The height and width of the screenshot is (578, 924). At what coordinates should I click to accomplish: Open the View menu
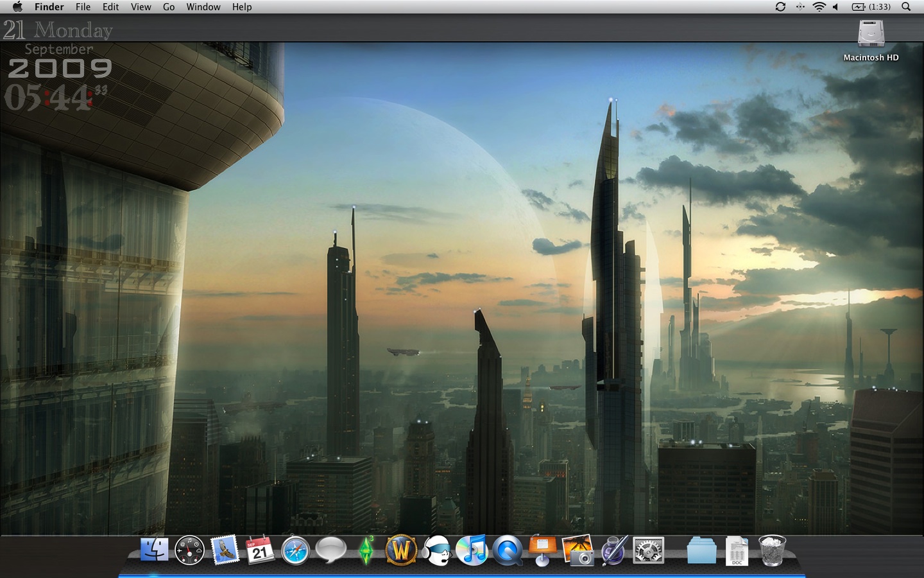pos(141,6)
